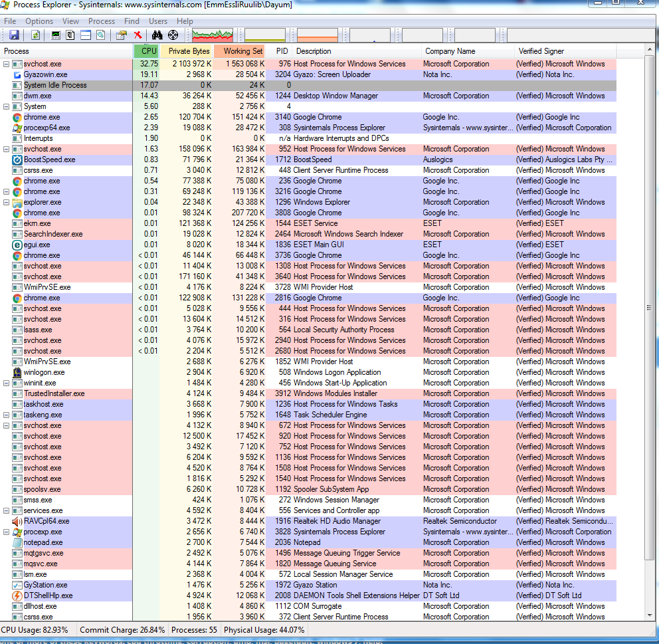Click the CPU Usage: 82.93% status entry
The width and height of the screenshot is (659, 644).
pyautogui.click(x=35, y=629)
